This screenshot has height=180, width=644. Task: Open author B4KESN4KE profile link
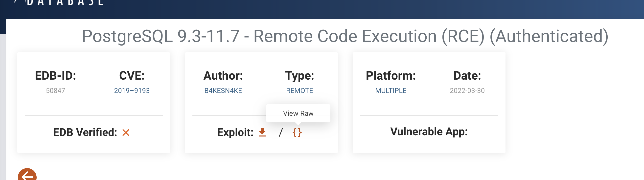pos(223,90)
